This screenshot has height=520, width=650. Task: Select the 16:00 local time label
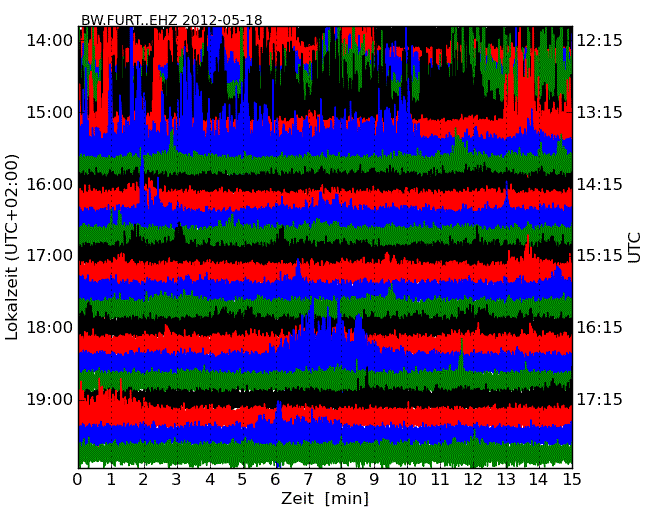[x=49, y=184]
